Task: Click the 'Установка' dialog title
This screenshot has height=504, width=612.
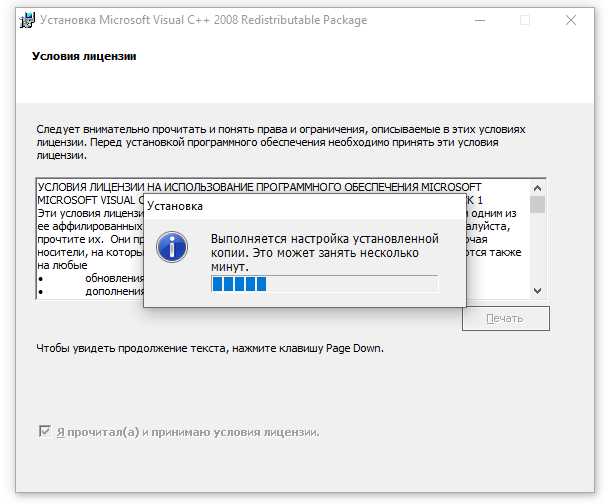Action: click(175, 206)
